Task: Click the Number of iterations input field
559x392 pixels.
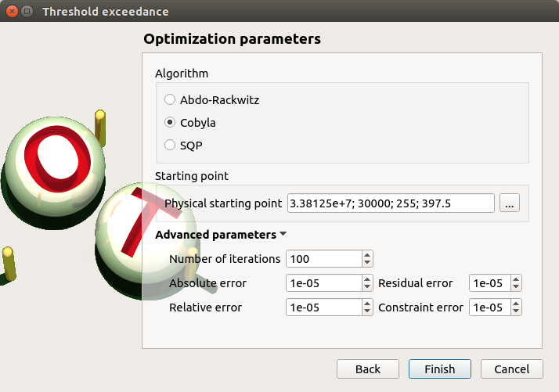Action: [323, 259]
